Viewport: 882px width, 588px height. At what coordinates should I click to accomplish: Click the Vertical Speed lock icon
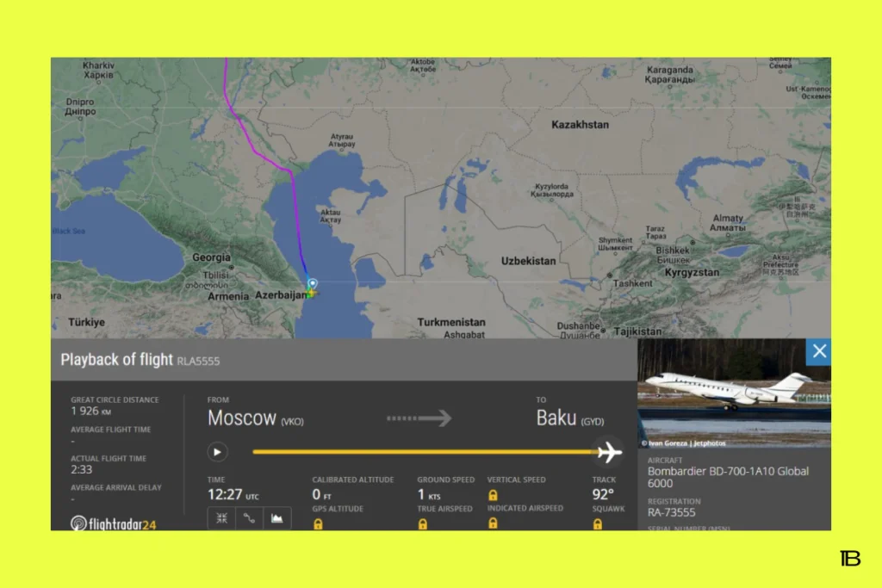coord(493,495)
